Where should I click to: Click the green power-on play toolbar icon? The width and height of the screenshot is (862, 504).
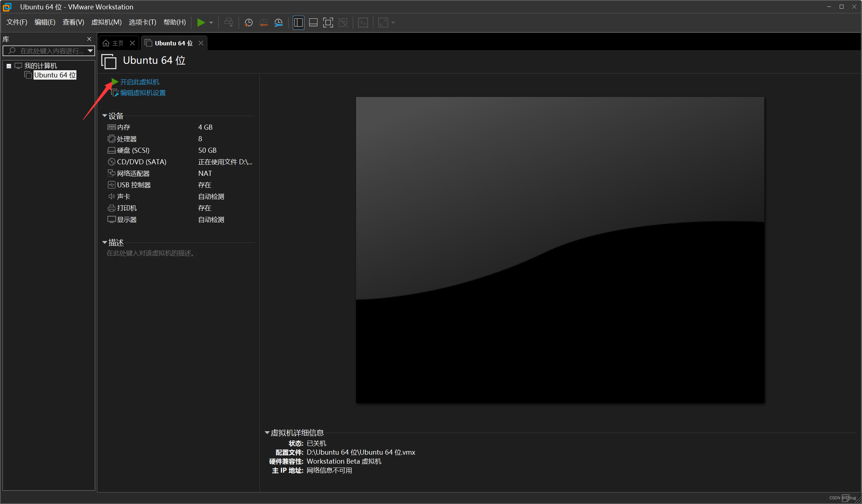201,23
